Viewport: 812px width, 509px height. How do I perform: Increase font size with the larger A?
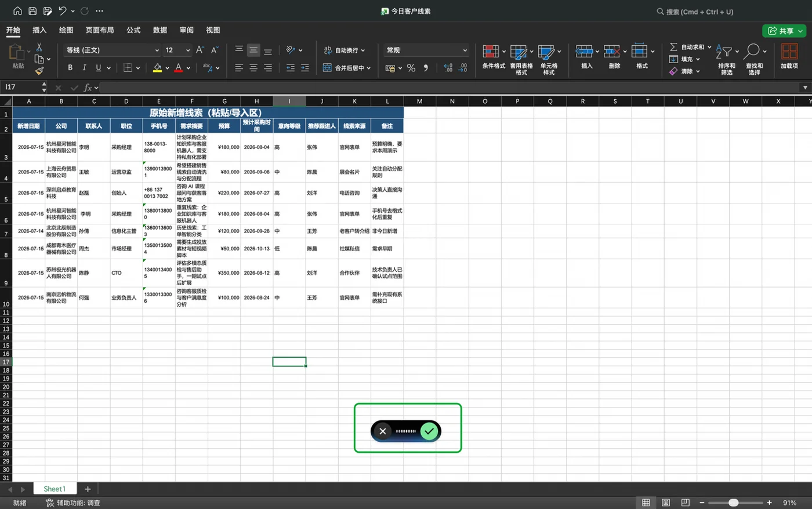(x=200, y=50)
